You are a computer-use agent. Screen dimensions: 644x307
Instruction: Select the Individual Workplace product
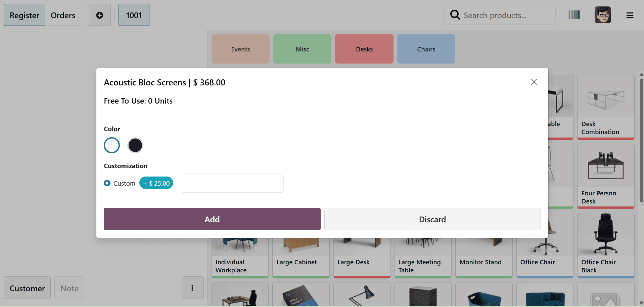(240, 258)
